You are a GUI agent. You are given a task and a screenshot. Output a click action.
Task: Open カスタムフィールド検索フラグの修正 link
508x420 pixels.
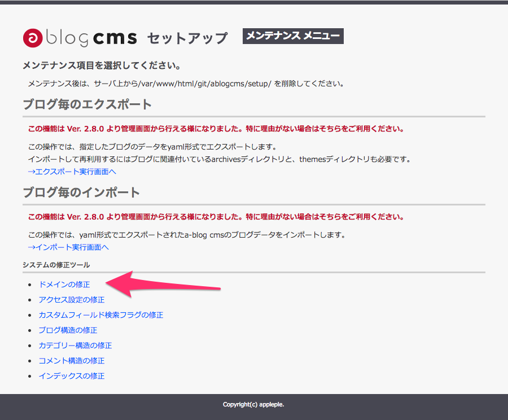pos(100,315)
